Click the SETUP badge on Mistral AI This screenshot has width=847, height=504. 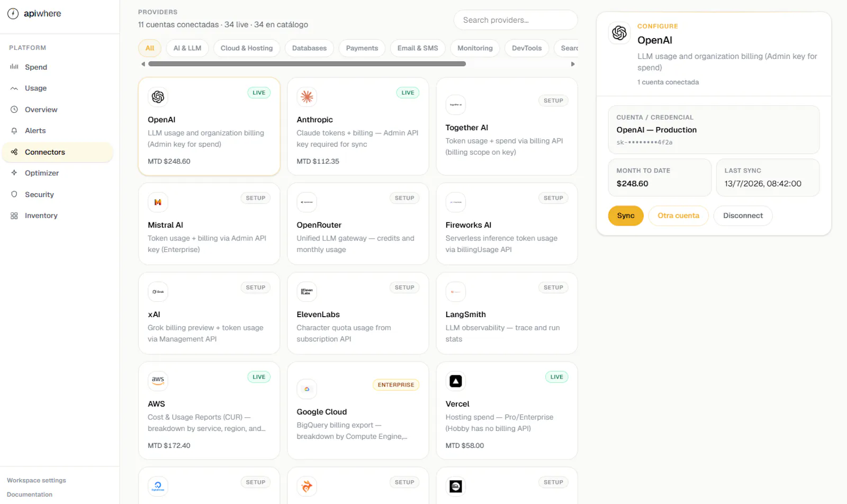[x=256, y=198]
